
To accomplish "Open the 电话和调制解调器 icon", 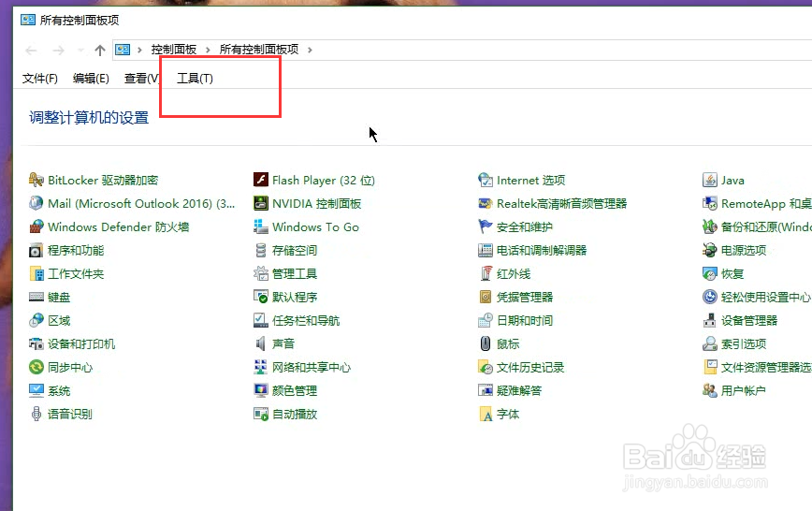I will pyautogui.click(x=486, y=250).
